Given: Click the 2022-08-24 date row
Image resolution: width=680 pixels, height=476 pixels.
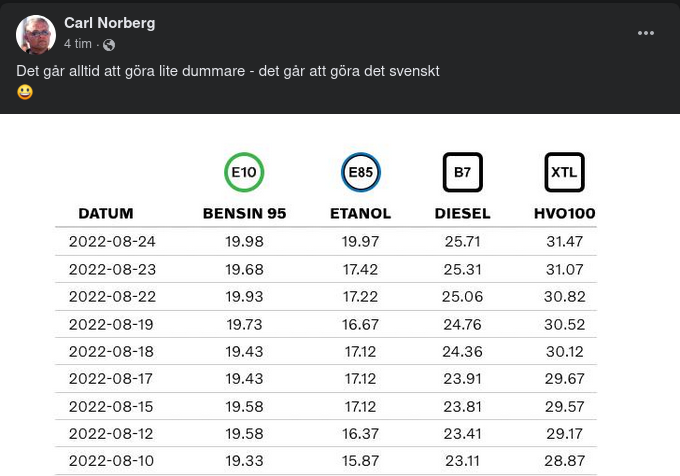Looking at the screenshot, I should click(x=112, y=241).
